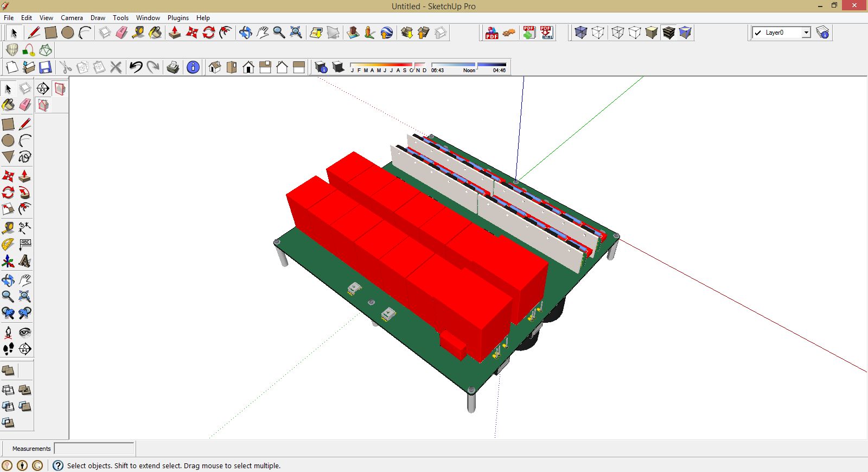Toggle Back Edges style
Viewport: 868px width, 472px height.
point(598,33)
